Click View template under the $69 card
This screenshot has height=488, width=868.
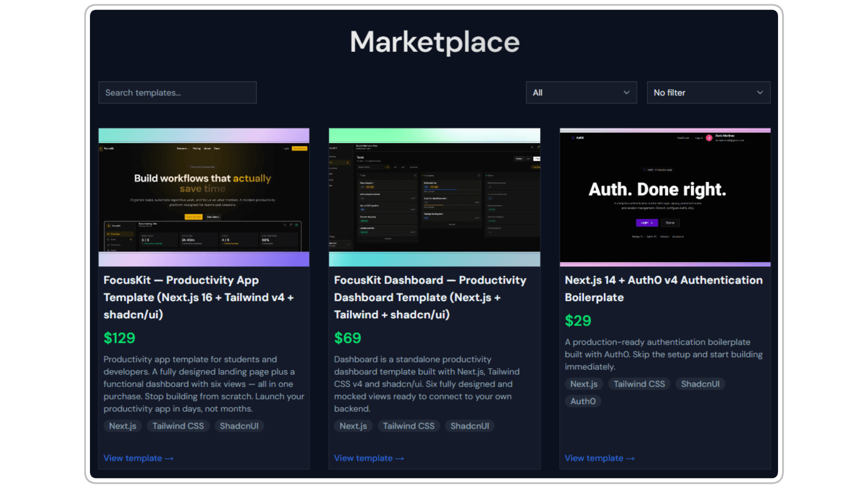tap(369, 458)
